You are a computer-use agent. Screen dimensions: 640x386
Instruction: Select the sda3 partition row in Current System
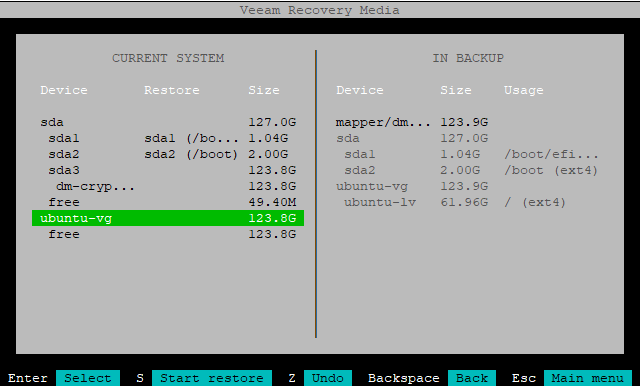click(168, 170)
